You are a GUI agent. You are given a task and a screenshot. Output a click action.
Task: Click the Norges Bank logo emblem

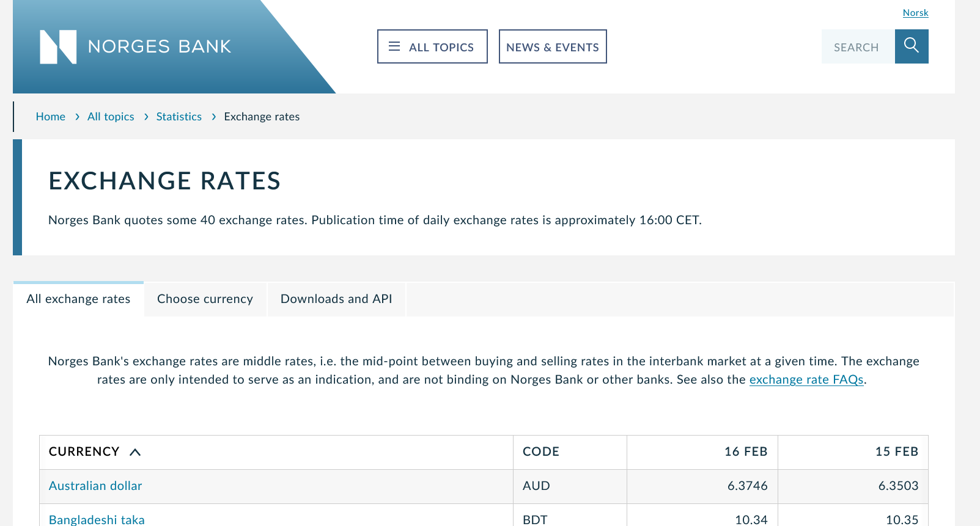click(58, 47)
